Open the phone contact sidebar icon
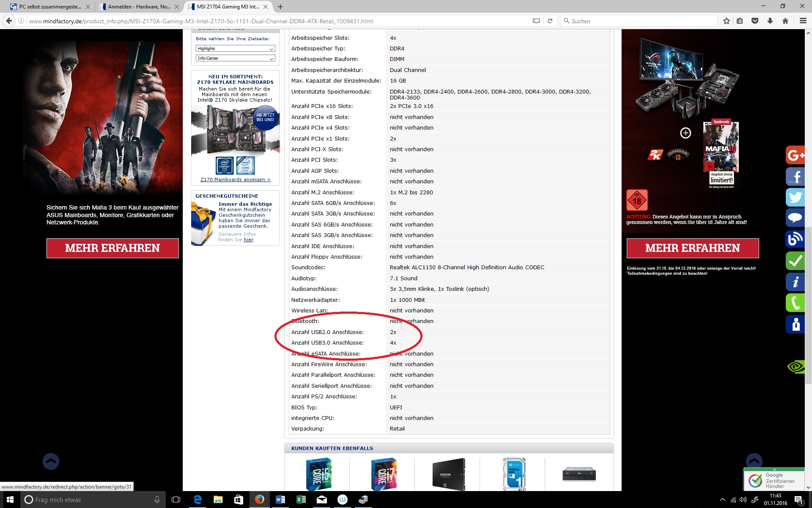Screen dimensions: 812x508 coord(795,303)
